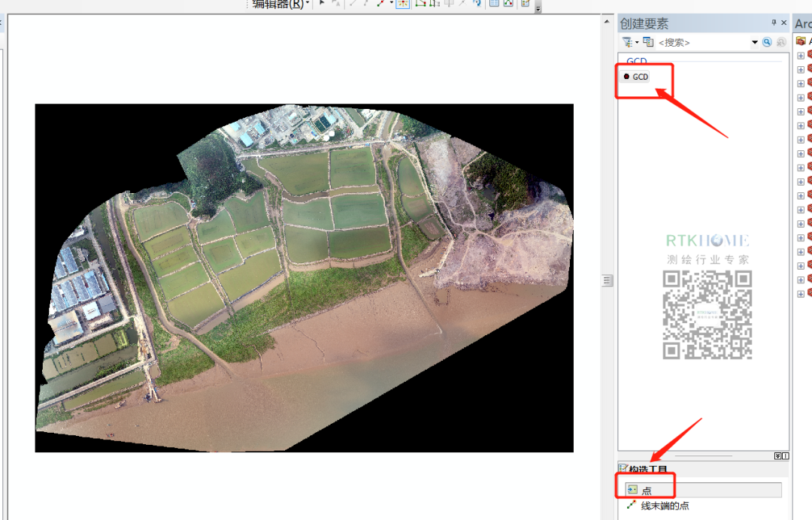Close the 创建要素 panel
Screen dimensions: 812x520
click(784, 23)
